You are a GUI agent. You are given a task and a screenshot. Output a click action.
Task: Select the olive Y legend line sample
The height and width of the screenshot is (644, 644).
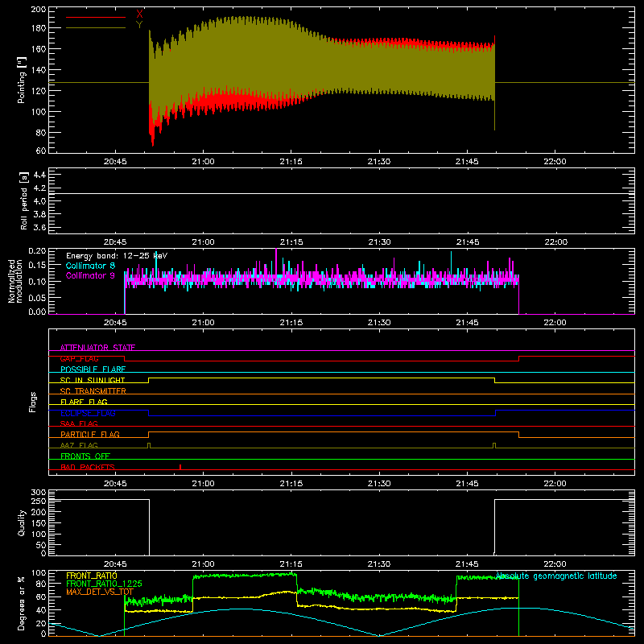coord(96,28)
